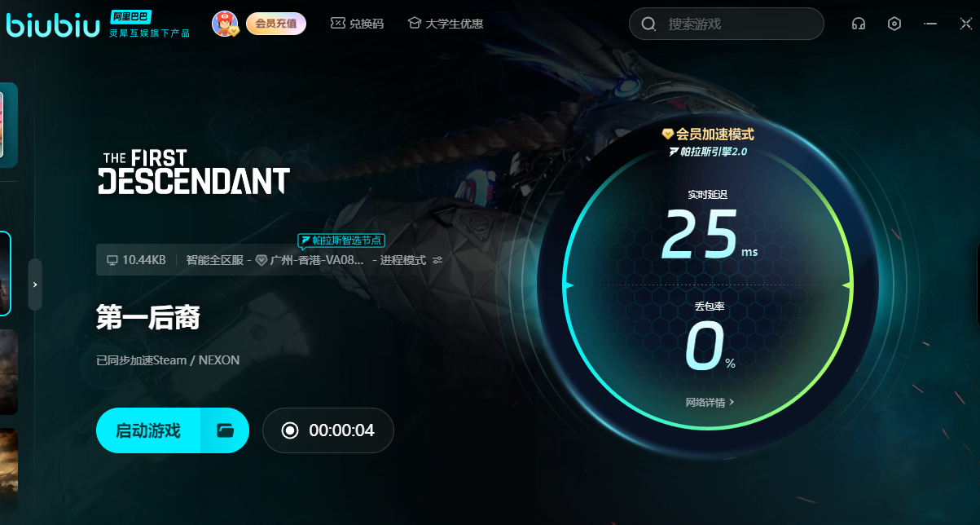Click the 大学生优惠 graduation cap icon

pos(414,24)
